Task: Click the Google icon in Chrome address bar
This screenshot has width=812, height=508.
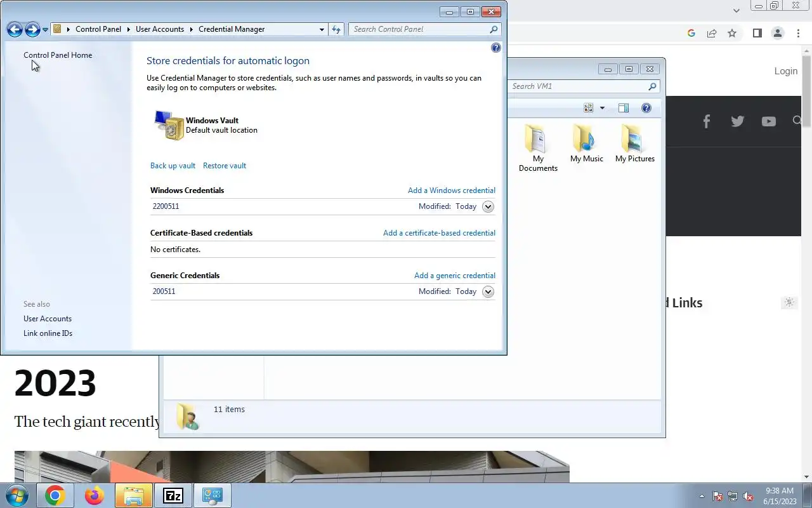Action: [691, 33]
